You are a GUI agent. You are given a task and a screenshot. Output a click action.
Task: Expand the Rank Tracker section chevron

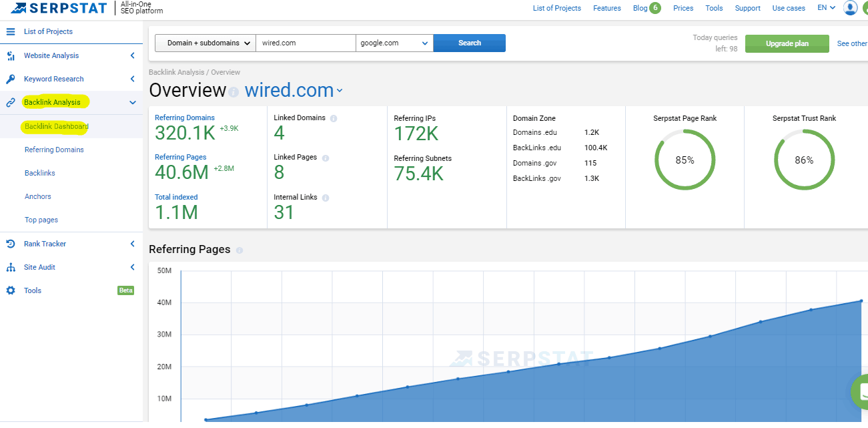tap(133, 244)
